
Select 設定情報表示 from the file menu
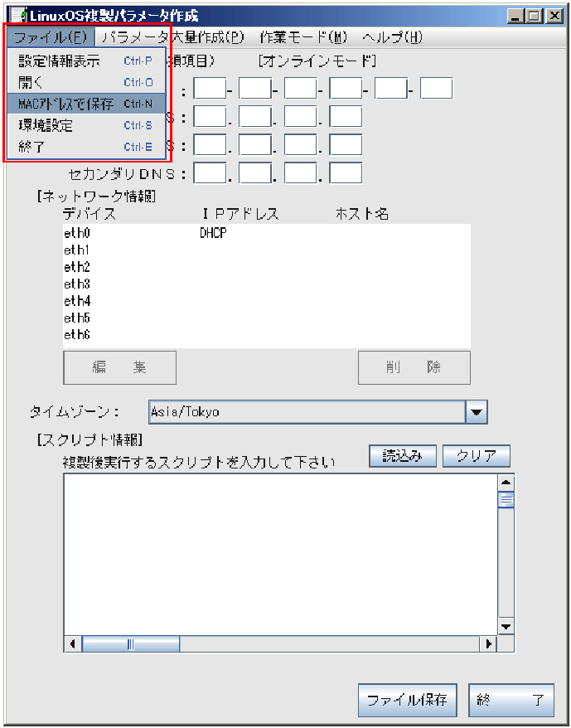tap(86, 61)
